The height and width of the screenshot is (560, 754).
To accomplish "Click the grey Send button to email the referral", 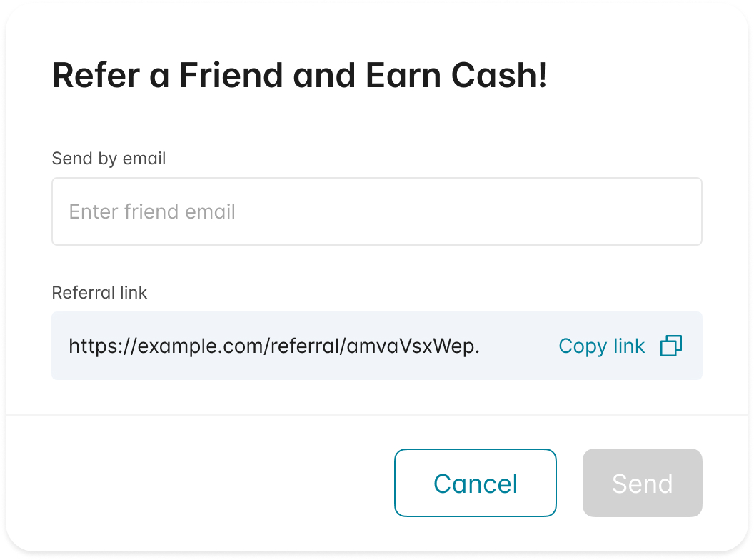I will 642,483.
